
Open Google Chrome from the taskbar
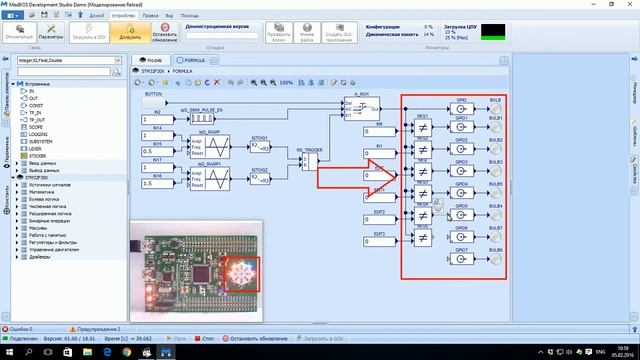coord(127,352)
